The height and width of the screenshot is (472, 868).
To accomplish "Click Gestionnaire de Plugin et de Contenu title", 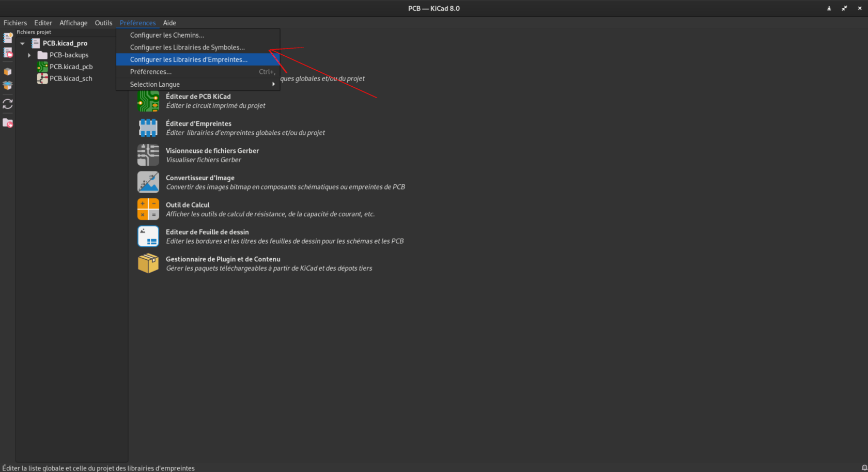I will click(223, 259).
